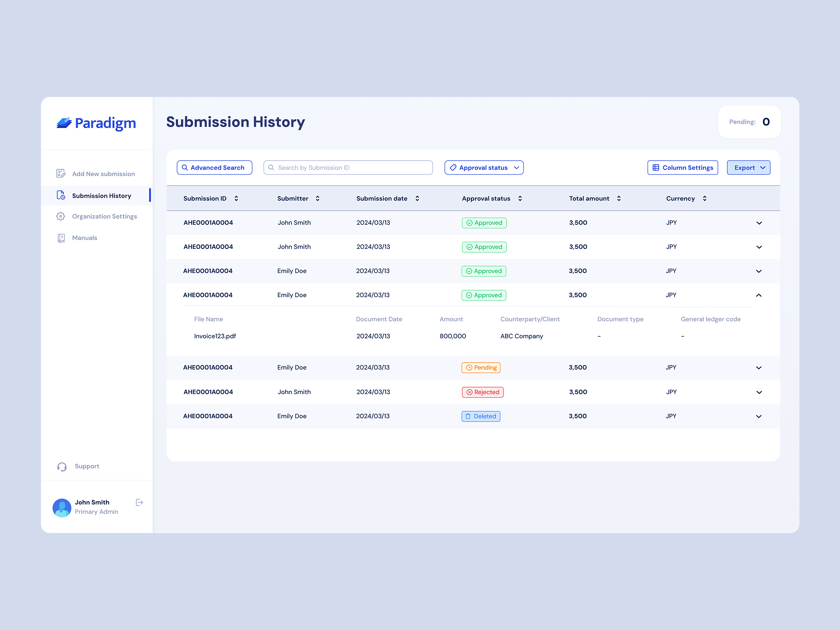This screenshot has width=840, height=630.
Task: Open the Approval status filter dropdown
Action: pos(484,167)
